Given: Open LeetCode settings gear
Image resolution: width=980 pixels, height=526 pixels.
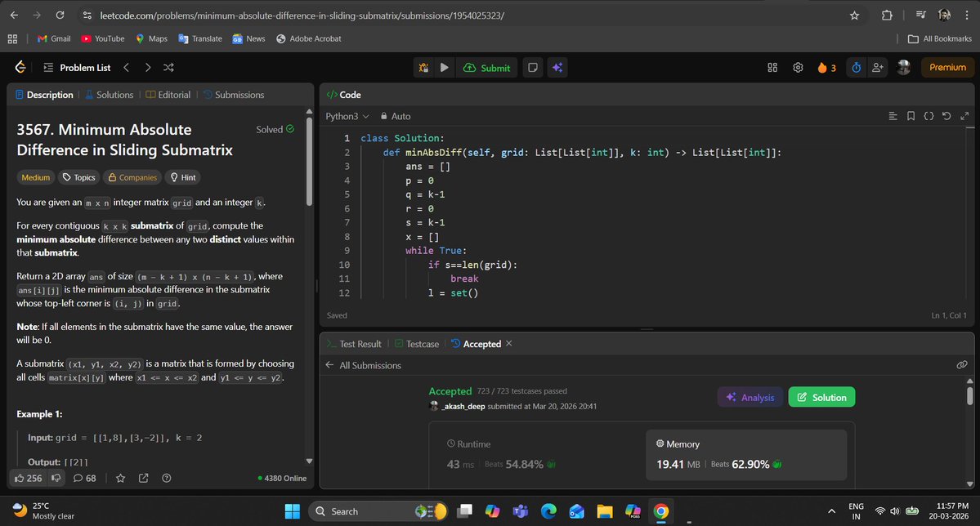Looking at the screenshot, I should [x=798, y=68].
